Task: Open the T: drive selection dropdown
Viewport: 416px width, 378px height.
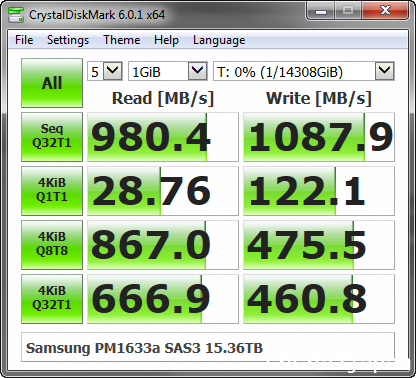Action: [x=304, y=71]
